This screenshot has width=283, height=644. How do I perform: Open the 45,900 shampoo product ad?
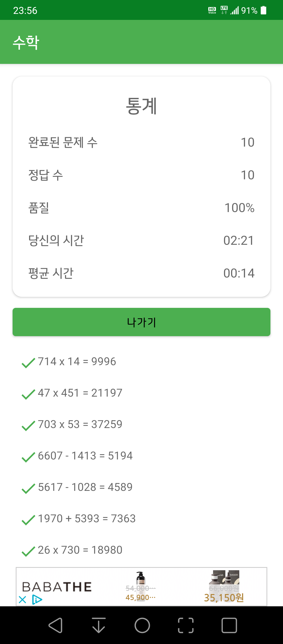[x=140, y=586]
